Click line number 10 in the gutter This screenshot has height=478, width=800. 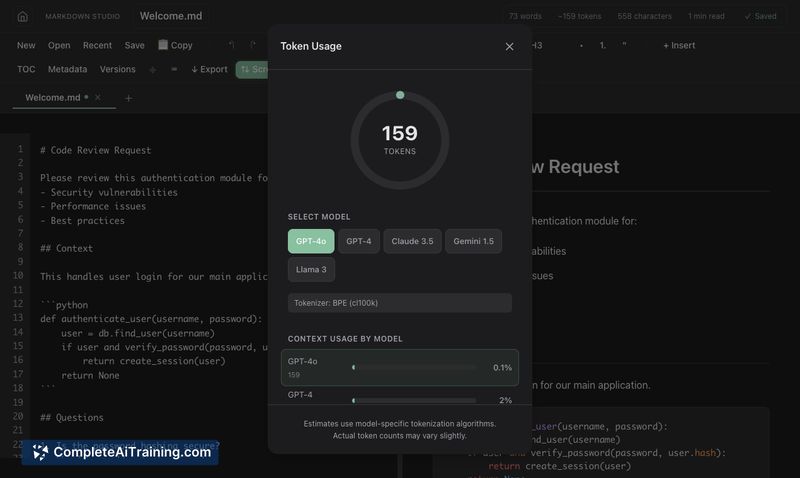(x=18, y=275)
